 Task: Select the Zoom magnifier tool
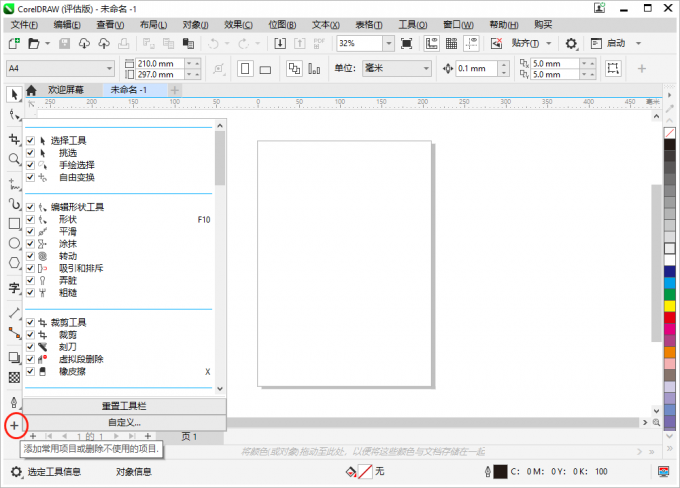(x=14, y=159)
